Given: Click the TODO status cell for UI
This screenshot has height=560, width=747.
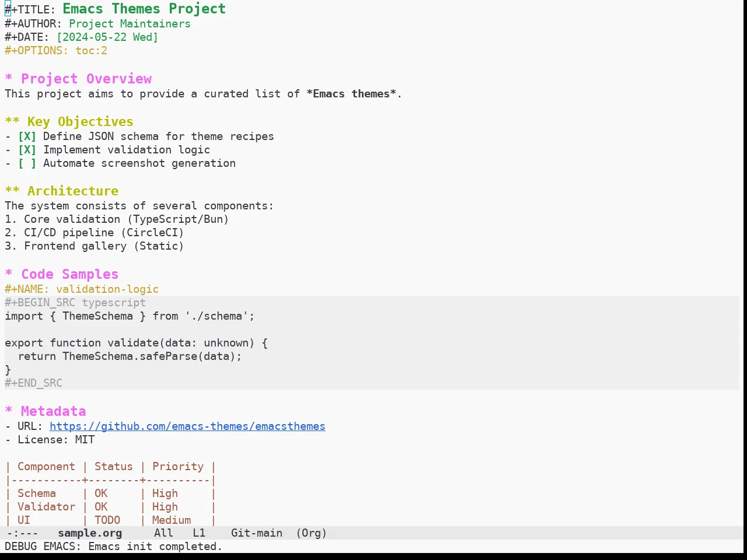Looking at the screenshot, I should pos(107,520).
